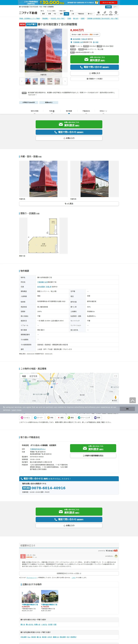Select the Street View pegman on map
The image size is (138, 644).
coord(115,397)
